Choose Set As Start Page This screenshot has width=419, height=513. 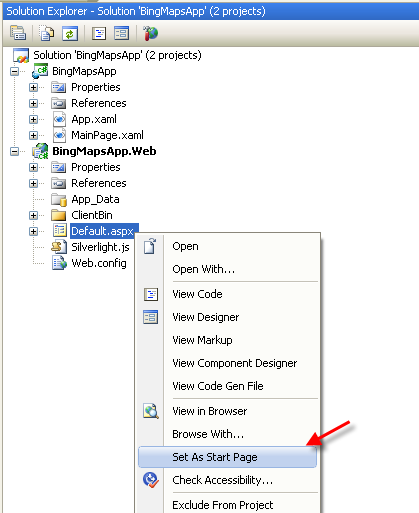228,457
